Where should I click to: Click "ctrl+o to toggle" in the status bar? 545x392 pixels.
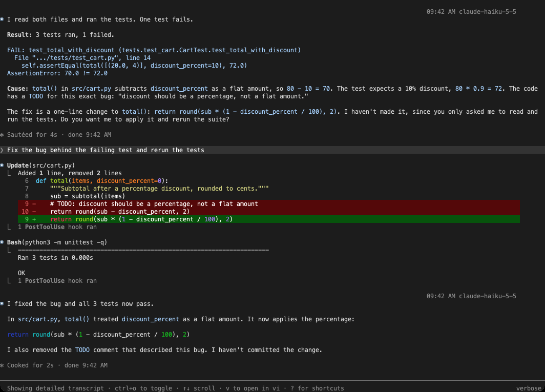click(143, 388)
